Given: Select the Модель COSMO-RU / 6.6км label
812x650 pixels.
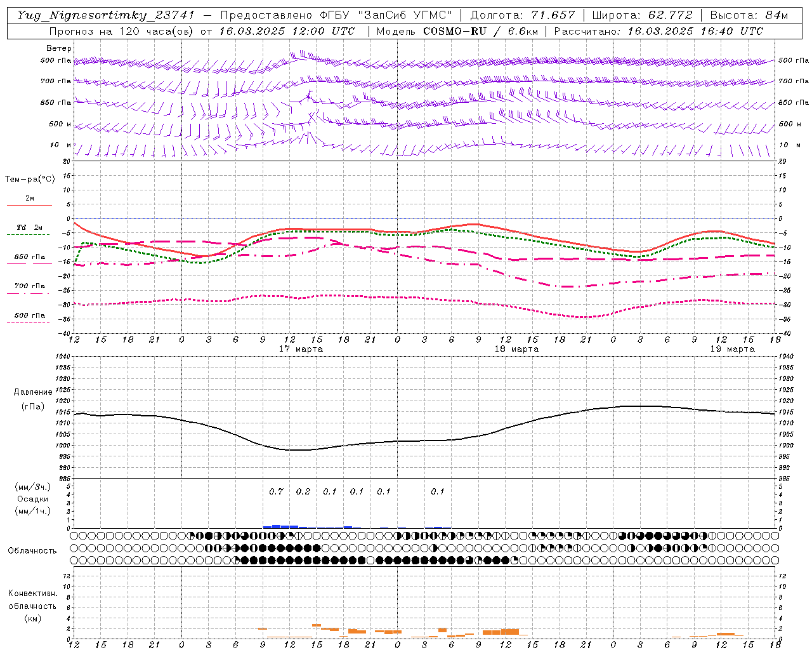Looking at the screenshot, I should click(457, 31).
